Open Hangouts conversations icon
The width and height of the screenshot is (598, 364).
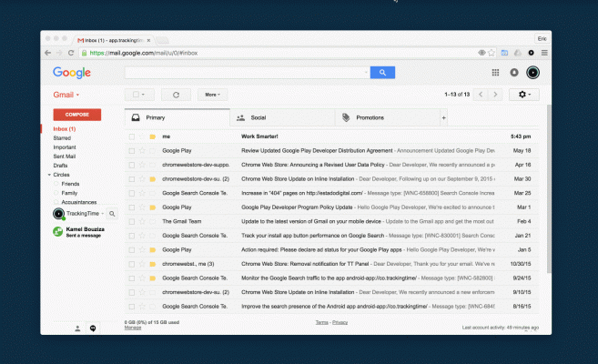(x=93, y=329)
